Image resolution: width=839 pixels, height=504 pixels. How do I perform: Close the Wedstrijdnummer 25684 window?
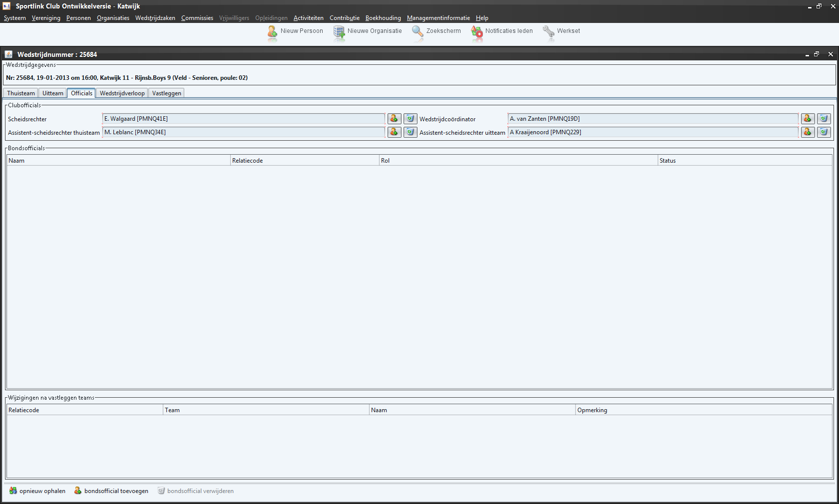coord(831,54)
